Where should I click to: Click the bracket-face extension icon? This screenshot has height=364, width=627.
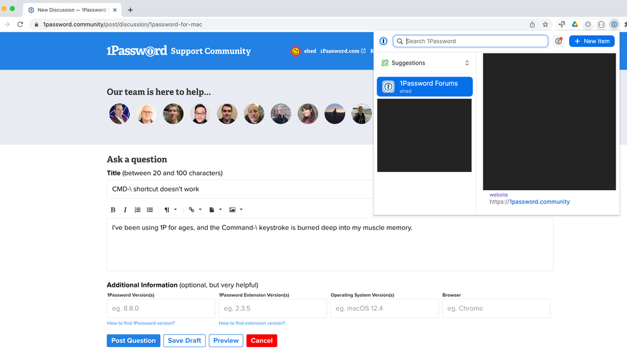click(601, 24)
